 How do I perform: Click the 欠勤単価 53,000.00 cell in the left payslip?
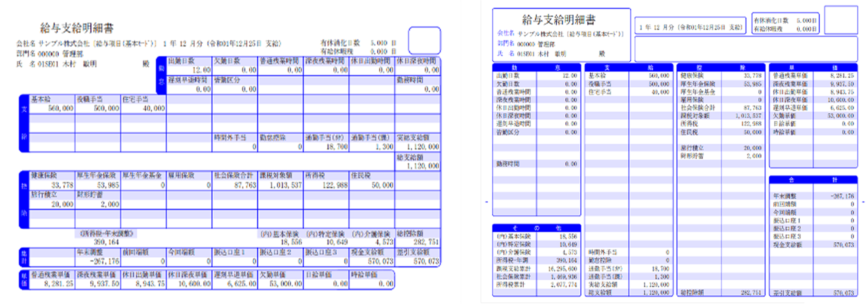pos(280,279)
